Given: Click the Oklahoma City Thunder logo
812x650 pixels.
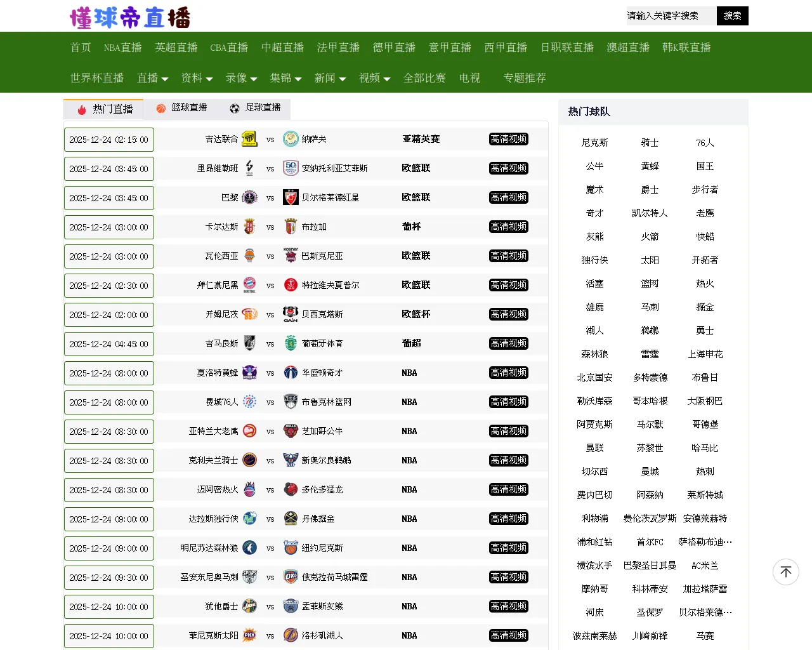Looking at the screenshot, I should pyautogui.click(x=291, y=577).
